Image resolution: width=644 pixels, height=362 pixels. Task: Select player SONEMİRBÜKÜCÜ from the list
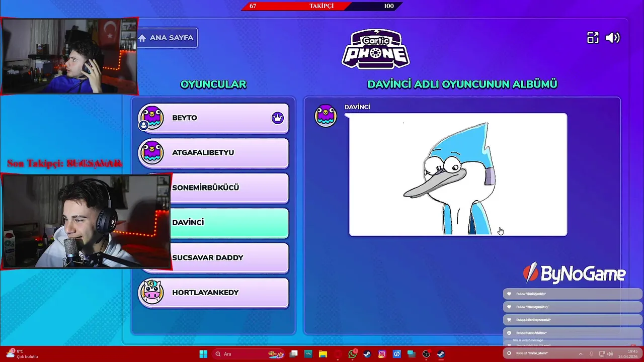pyautogui.click(x=229, y=188)
